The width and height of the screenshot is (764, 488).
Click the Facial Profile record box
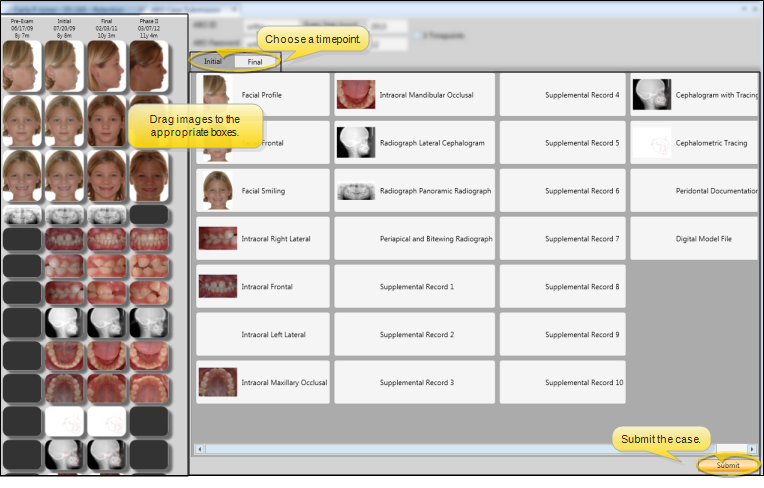[262, 95]
